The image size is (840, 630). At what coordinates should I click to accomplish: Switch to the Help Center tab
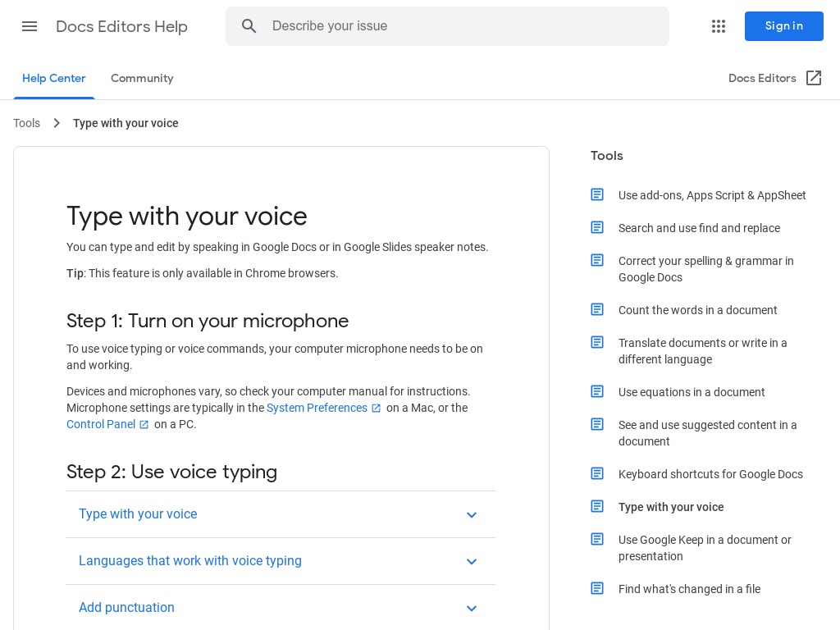[x=53, y=78]
